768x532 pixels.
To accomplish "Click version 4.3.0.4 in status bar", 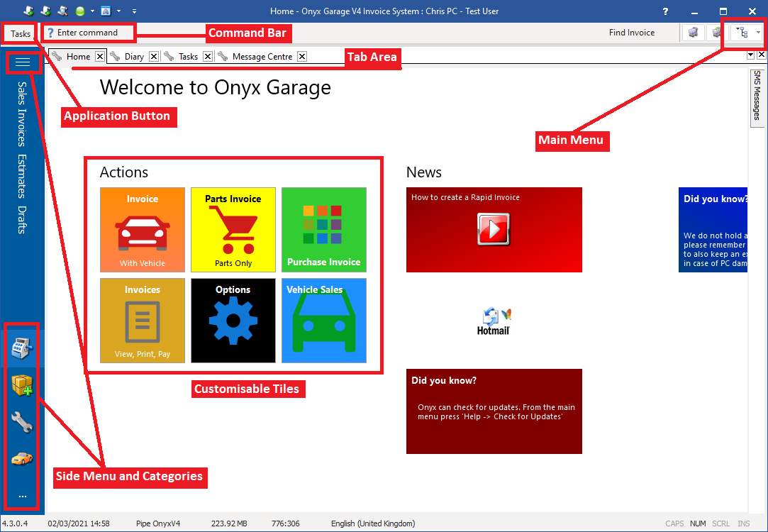I will click(15, 523).
